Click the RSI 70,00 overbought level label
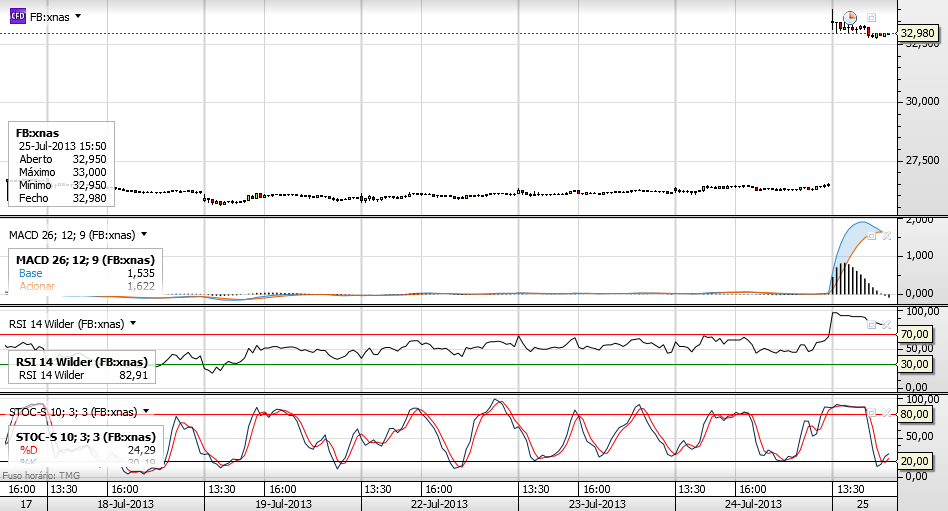 (914, 334)
